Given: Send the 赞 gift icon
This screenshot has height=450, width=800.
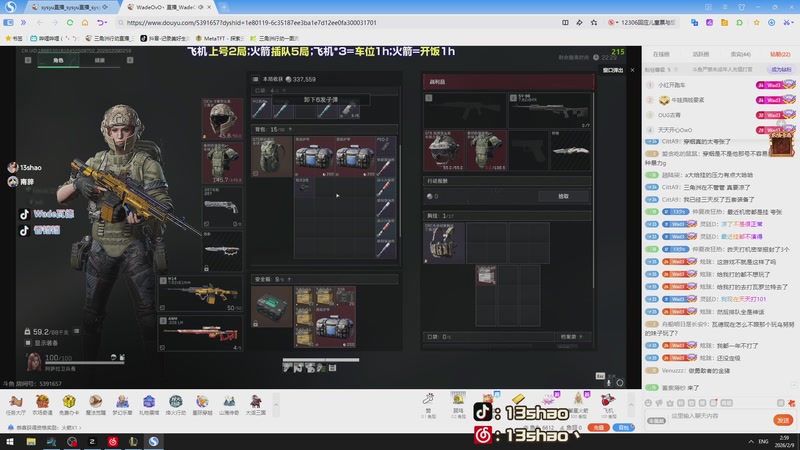Looking at the screenshot, I should click(x=429, y=406).
